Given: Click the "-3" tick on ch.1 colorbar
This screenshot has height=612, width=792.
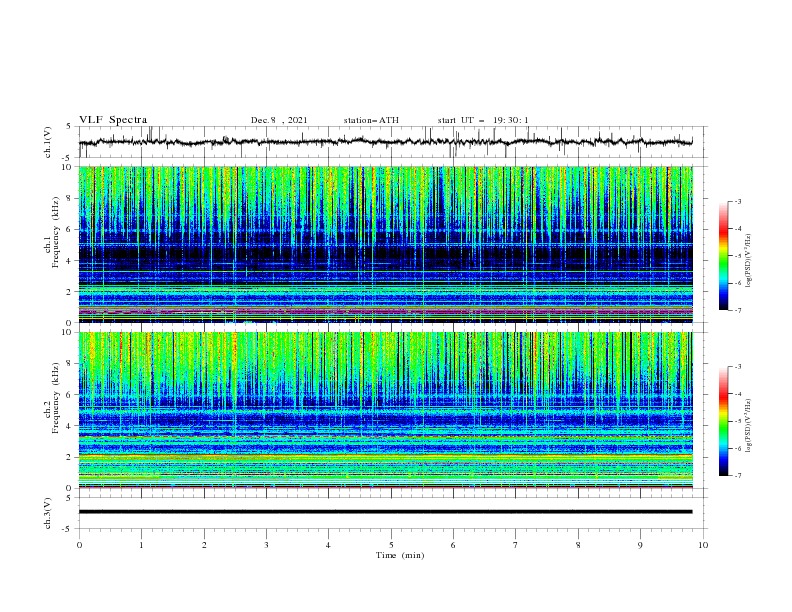Looking at the screenshot, I should [737, 201].
